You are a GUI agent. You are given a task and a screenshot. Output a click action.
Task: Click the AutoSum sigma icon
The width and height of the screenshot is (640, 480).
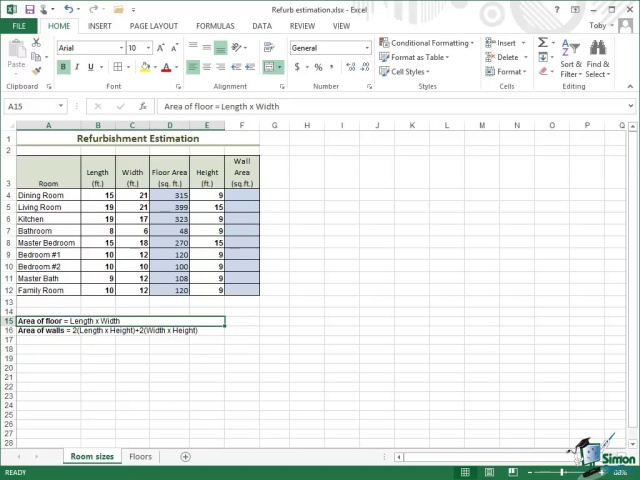543,43
